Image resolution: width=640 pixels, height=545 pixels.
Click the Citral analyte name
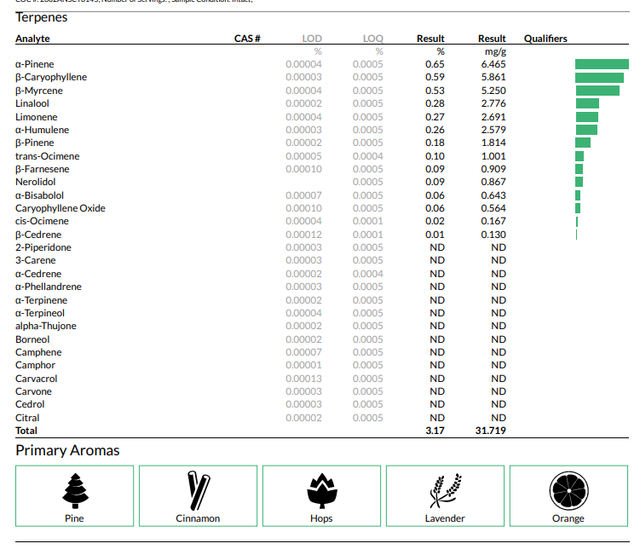click(28, 418)
